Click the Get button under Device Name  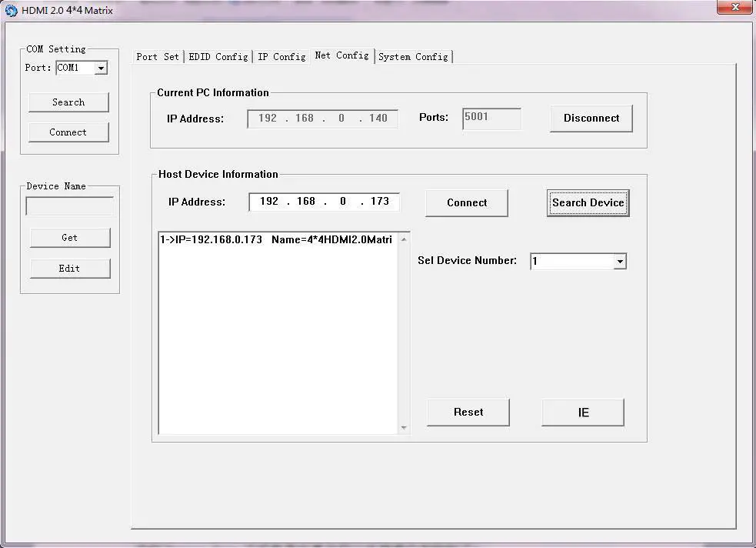click(x=69, y=238)
